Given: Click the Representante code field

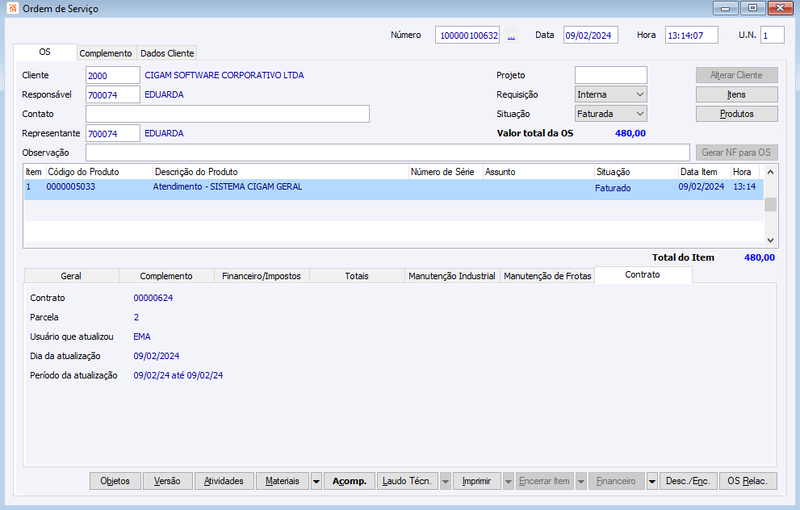Looking at the screenshot, I should [113, 134].
